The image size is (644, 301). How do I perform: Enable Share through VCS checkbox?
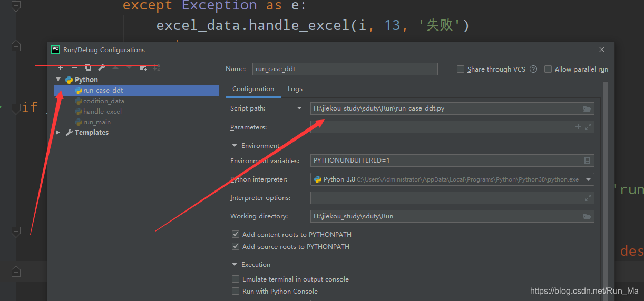point(461,69)
